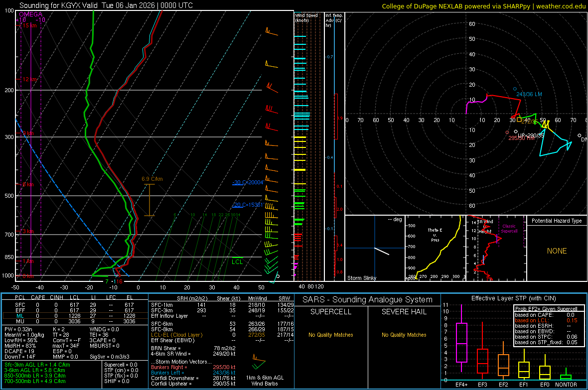
Task: Click the MidRH = 83% value
Action: coord(20,346)
